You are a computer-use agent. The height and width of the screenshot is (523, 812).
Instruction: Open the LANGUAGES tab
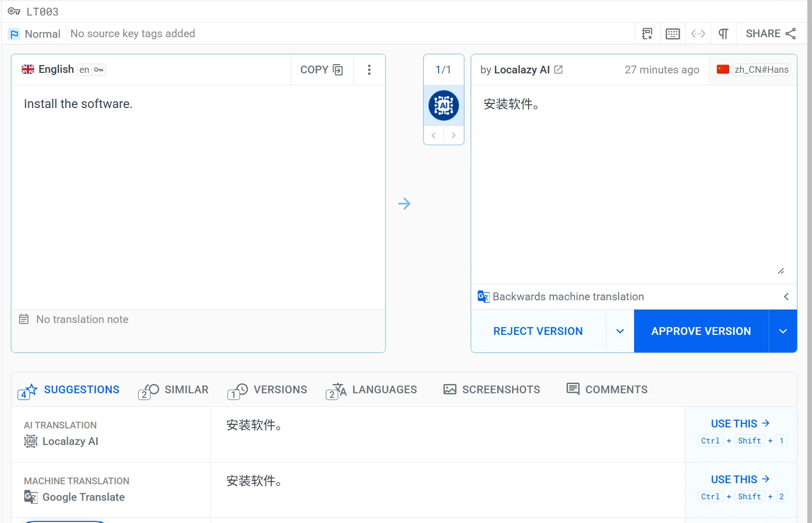[371, 390]
